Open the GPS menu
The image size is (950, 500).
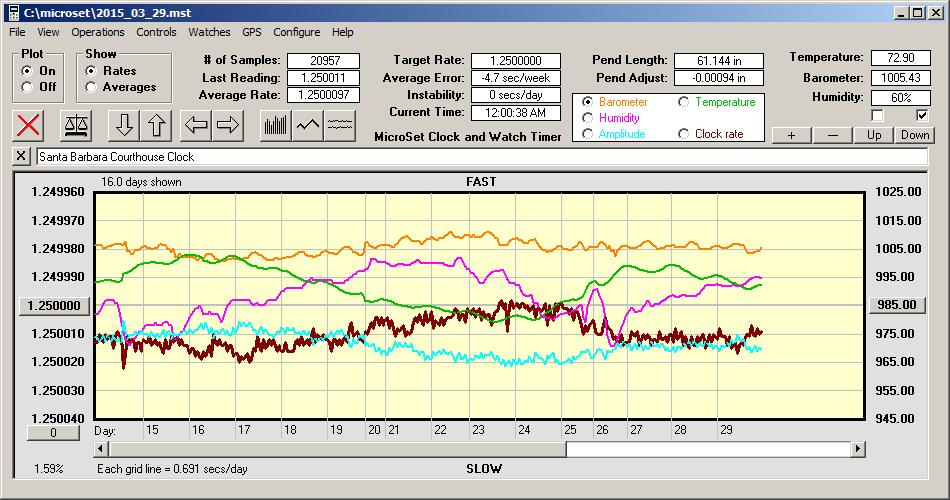pos(251,32)
